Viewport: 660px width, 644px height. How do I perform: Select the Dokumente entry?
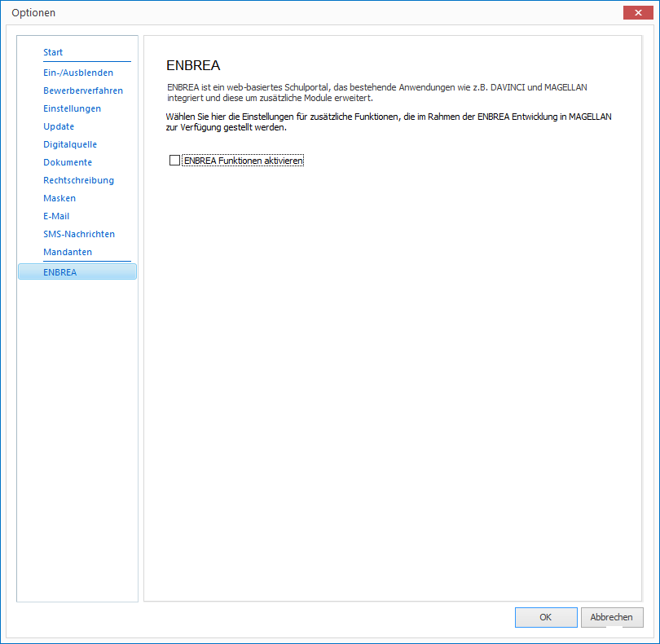(x=68, y=162)
